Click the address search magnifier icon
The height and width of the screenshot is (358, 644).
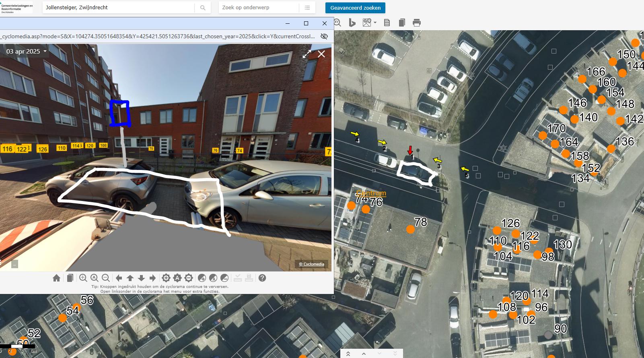[x=203, y=8]
